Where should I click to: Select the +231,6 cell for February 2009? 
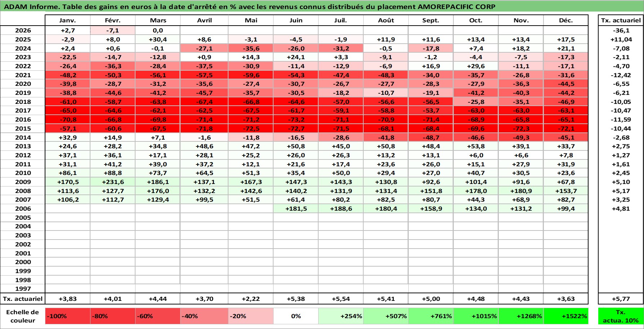point(113,182)
